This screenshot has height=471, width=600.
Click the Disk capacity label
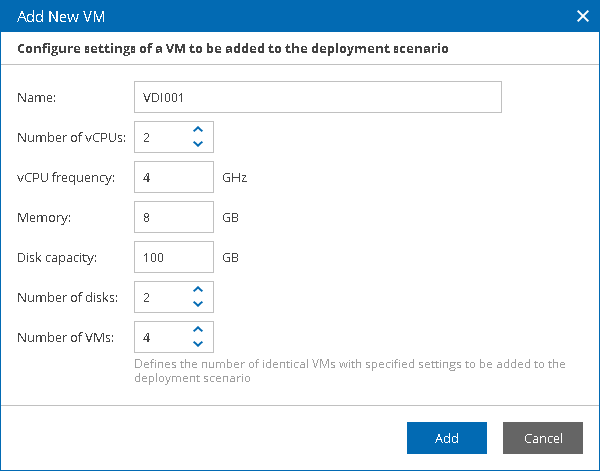(x=57, y=257)
